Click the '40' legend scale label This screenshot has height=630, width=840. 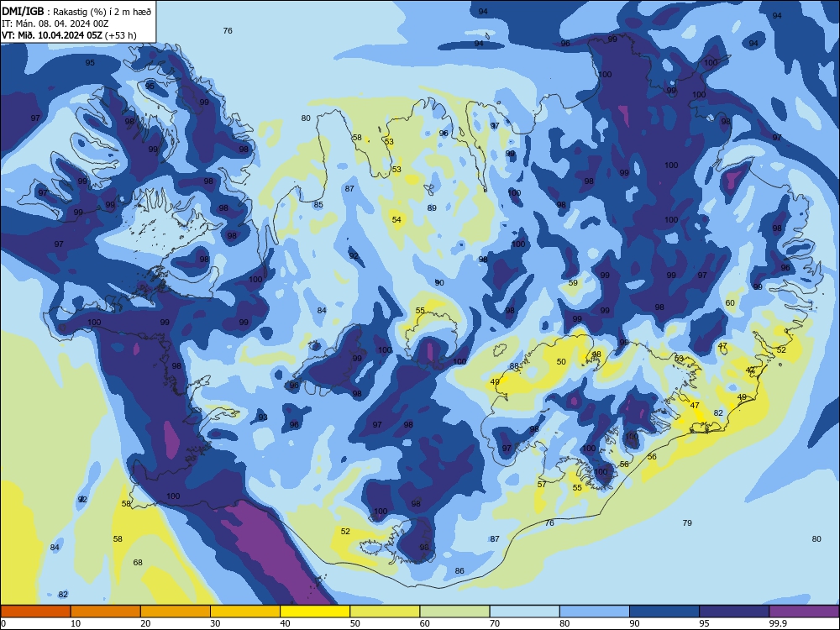point(285,623)
